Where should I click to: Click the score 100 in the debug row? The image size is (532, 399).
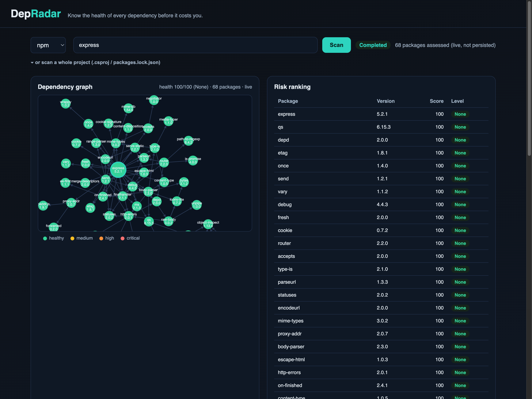click(439, 204)
